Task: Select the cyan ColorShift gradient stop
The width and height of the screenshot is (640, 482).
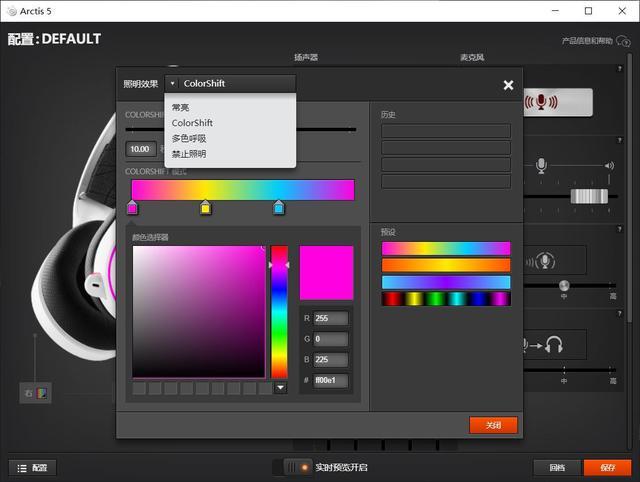Action: tap(279, 208)
